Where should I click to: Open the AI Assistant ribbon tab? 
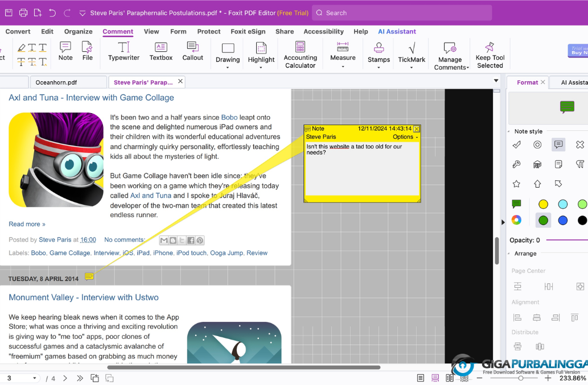397,31
